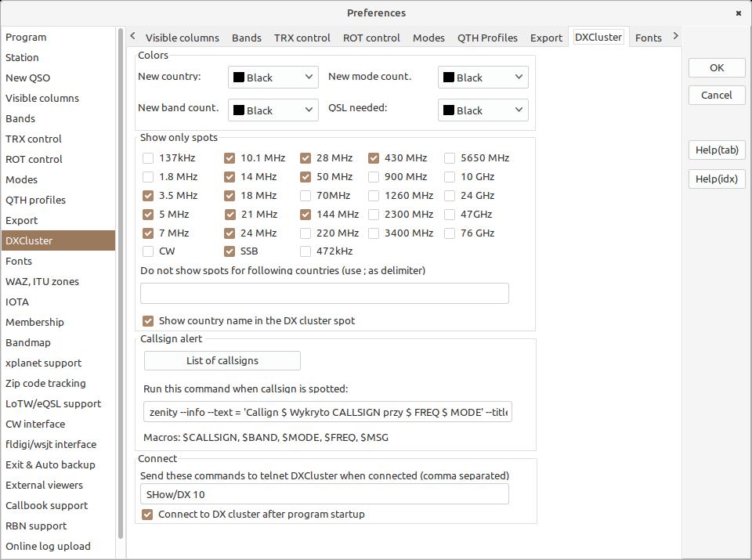Uncheck the 430 MHz band
The width and height of the screenshot is (752, 560).
[374, 157]
